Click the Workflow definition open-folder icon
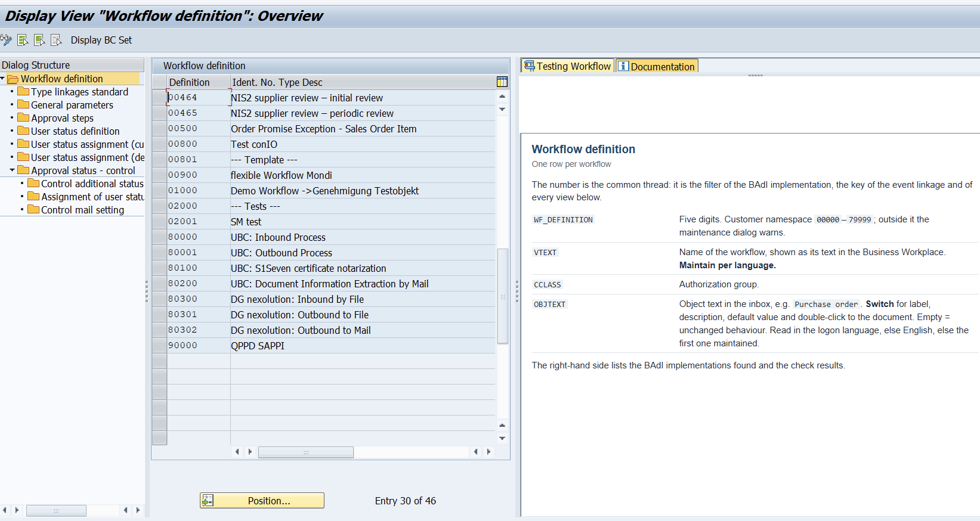Screen dimensions: 980x521 pos(13,79)
